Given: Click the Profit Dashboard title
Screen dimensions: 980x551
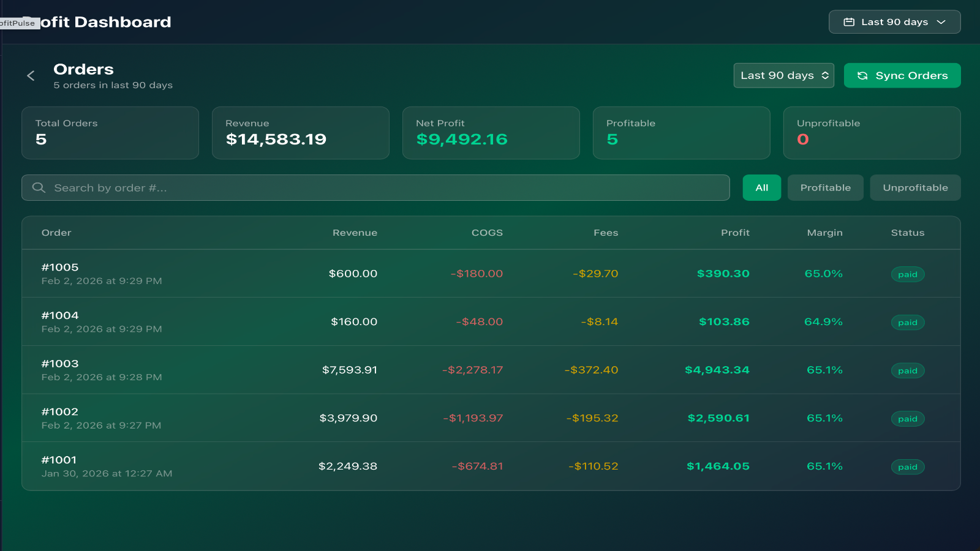Looking at the screenshot, I should click(x=98, y=22).
